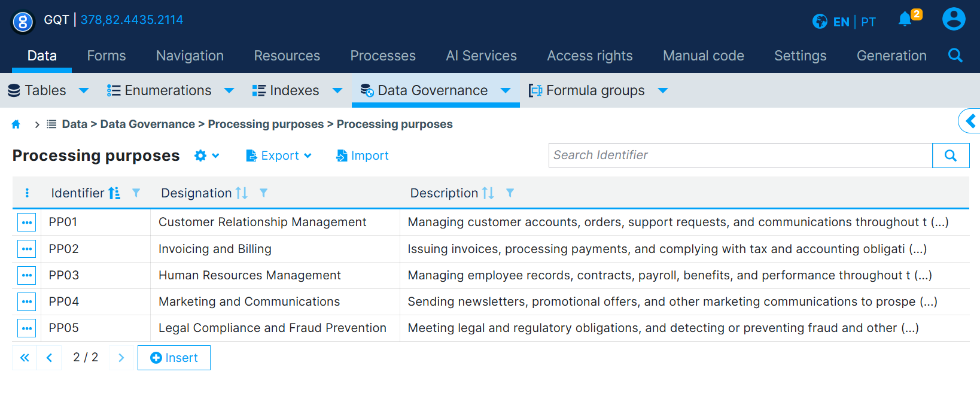The height and width of the screenshot is (393, 980).
Task: Sort by Designation column icon
Action: [242, 193]
